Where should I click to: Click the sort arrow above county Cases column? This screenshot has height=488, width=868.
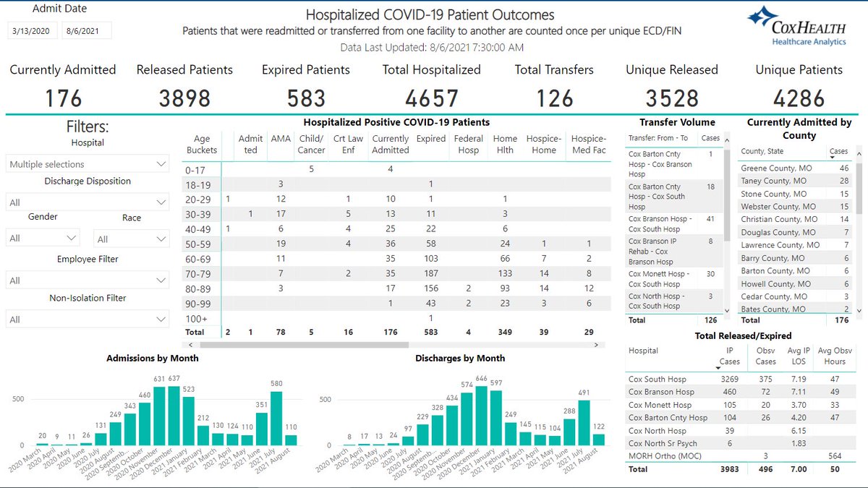coord(832,157)
